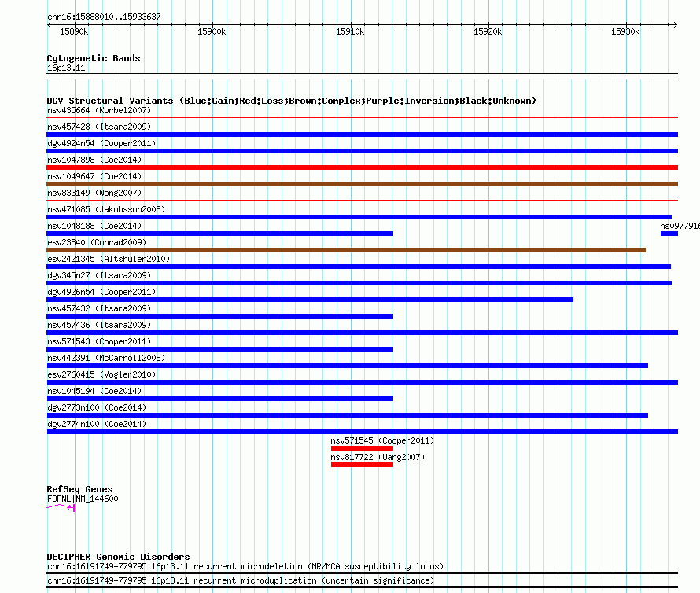
Task: Click esv2421345 (Altshuler2010) label
Action: coord(109,259)
